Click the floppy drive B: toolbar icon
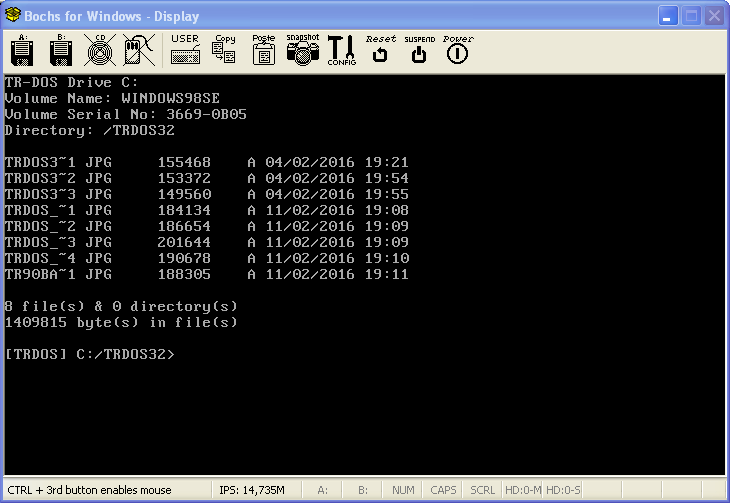Viewport: 730px width, 503px height. click(60, 51)
